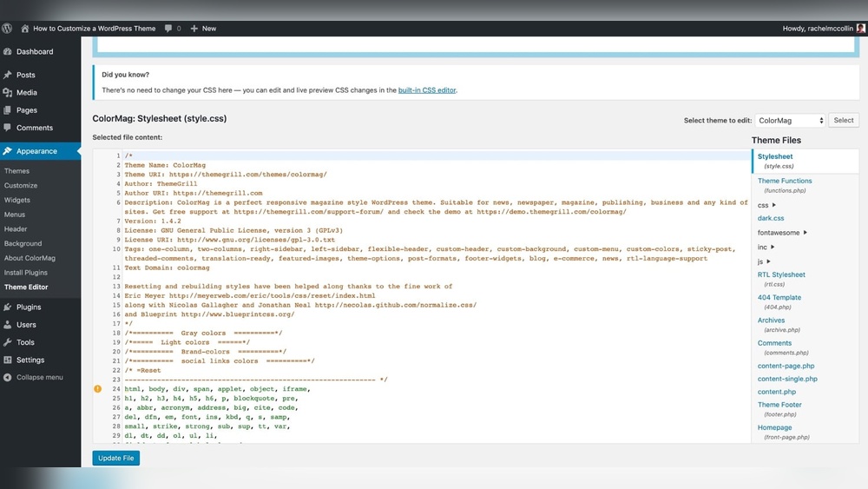Click the user avatar beside Howdy, rachelmccollin
868x489 pixels.
[x=861, y=29]
